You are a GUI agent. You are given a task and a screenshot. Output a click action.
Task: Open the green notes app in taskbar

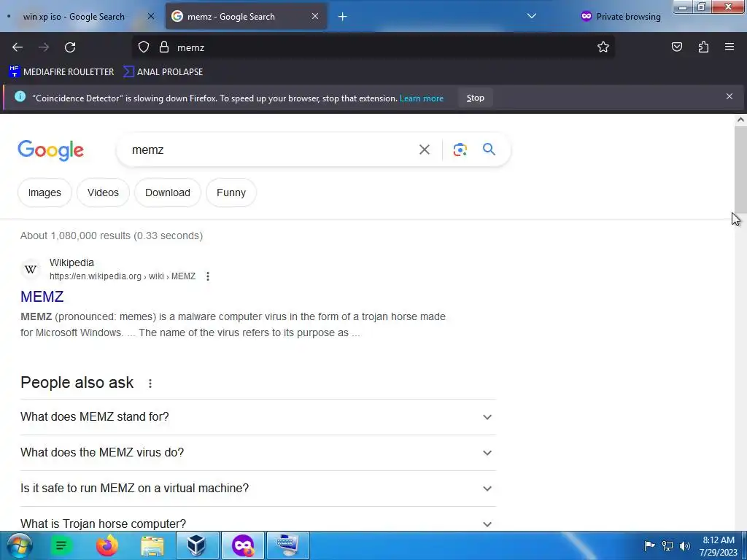pos(61,545)
